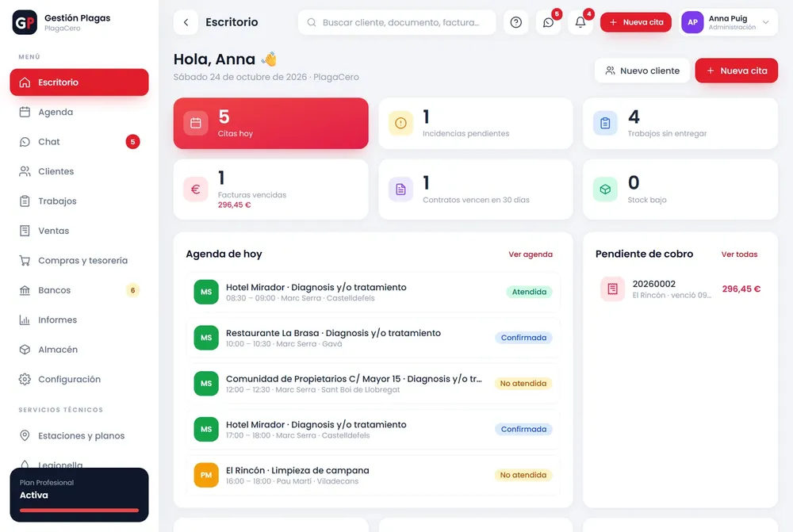Viewport: 793px width, 532px height.
Task: Open Bancos in the sidebar
Action: pyautogui.click(x=79, y=290)
